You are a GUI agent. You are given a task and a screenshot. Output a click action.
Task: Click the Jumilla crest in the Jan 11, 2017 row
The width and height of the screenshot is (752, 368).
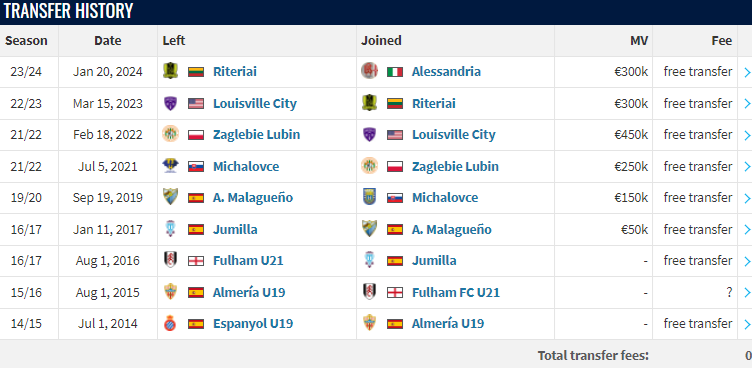coord(170,229)
